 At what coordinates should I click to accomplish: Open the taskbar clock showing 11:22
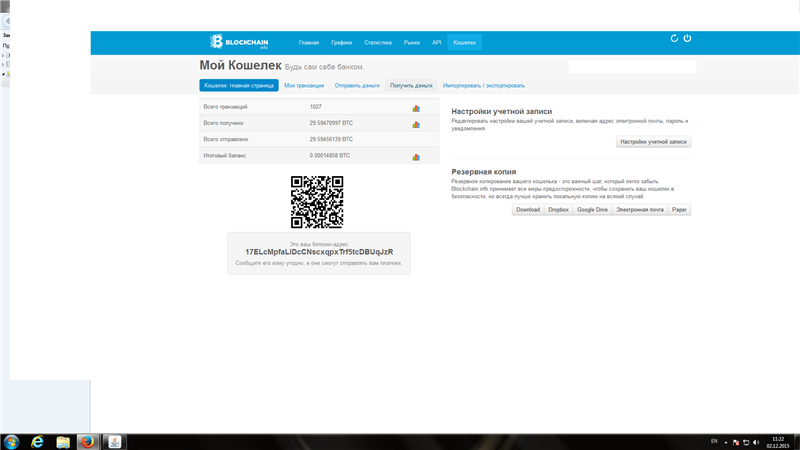pyautogui.click(x=778, y=442)
